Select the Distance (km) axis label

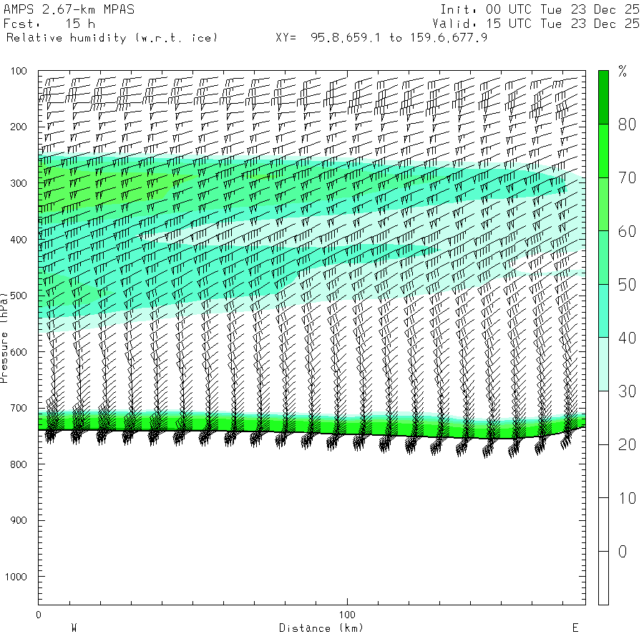pos(321,628)
